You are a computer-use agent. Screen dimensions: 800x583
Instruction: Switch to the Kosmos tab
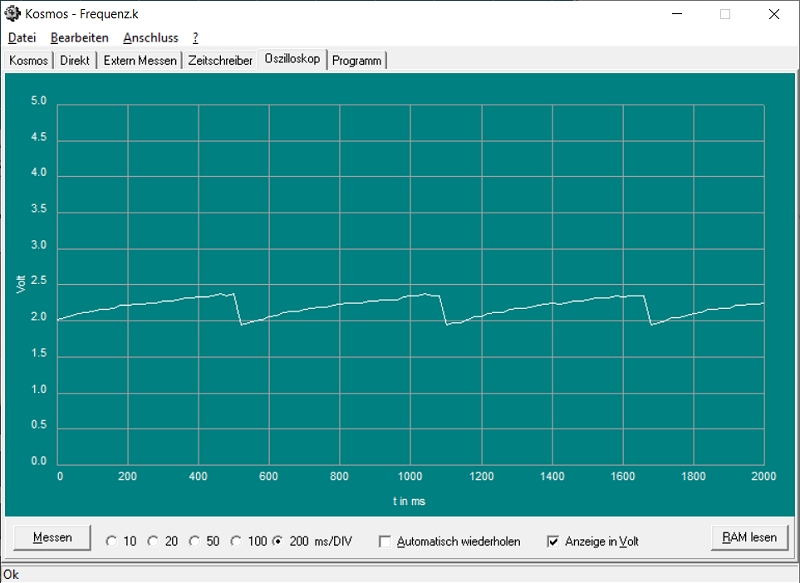pyautogui.click(x=28, y=61)
